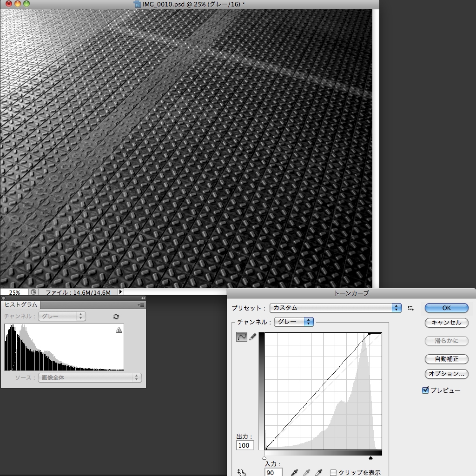Screen dimensions: 476x476
Task: Open the curves チャンネル dropdown showing グレー
Action: click(x=294, y=322)
